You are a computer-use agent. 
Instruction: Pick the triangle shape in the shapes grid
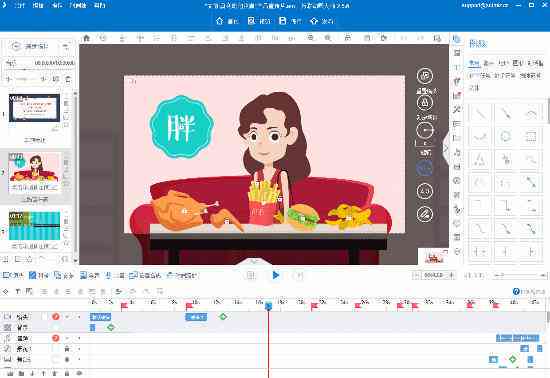tap(480, 160)
